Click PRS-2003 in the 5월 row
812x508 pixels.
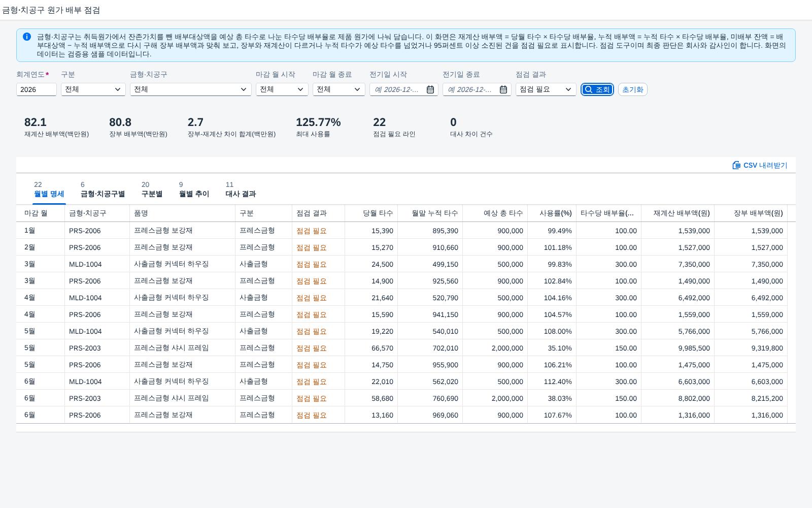pyautogui.click(x=85, y=348)
